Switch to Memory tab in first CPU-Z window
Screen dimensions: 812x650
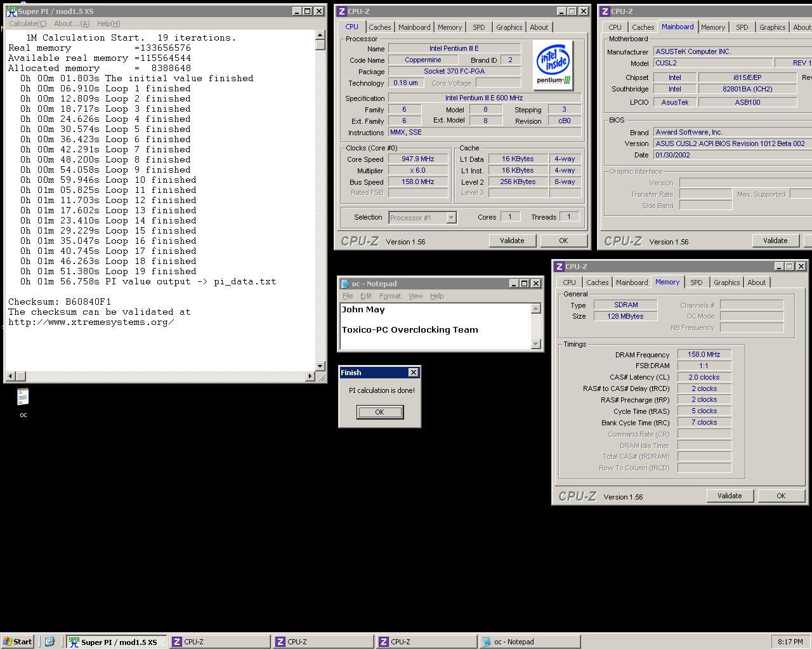coord(450,27)
